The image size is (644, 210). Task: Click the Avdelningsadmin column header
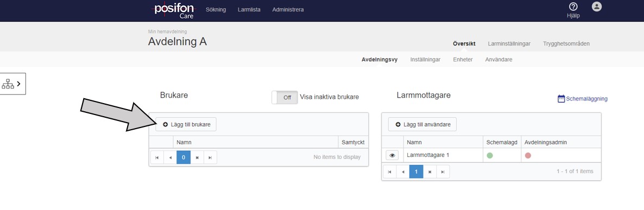561,142
